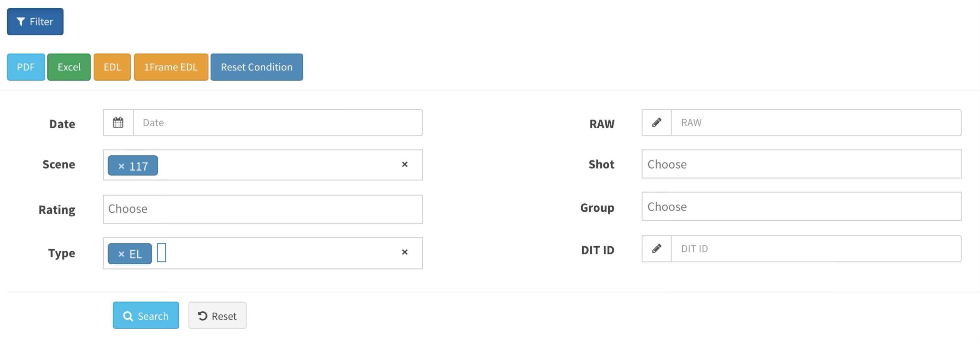The width and height of the screenshot is (980, 342).
Task: Export results as PDF
Action: [26, 67]
